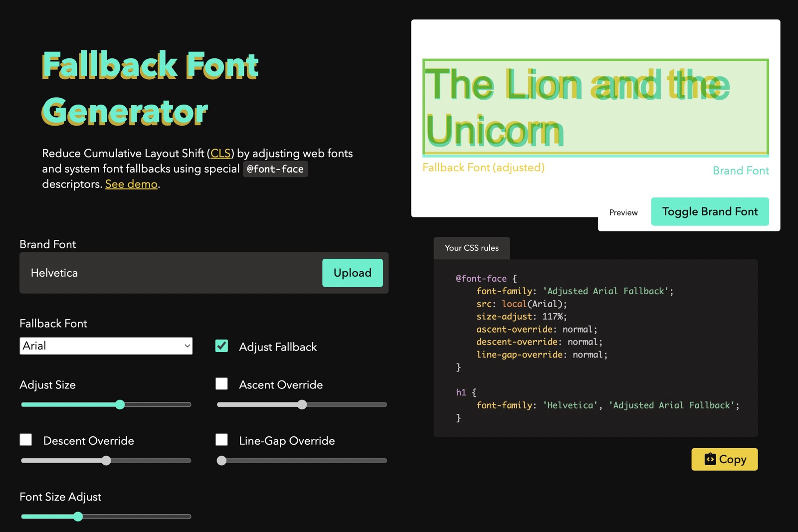The height and width of the screenshot is (532, 798).
Task: Click the Line-Gap Override slider handle
Action: [x=221, y=461]
